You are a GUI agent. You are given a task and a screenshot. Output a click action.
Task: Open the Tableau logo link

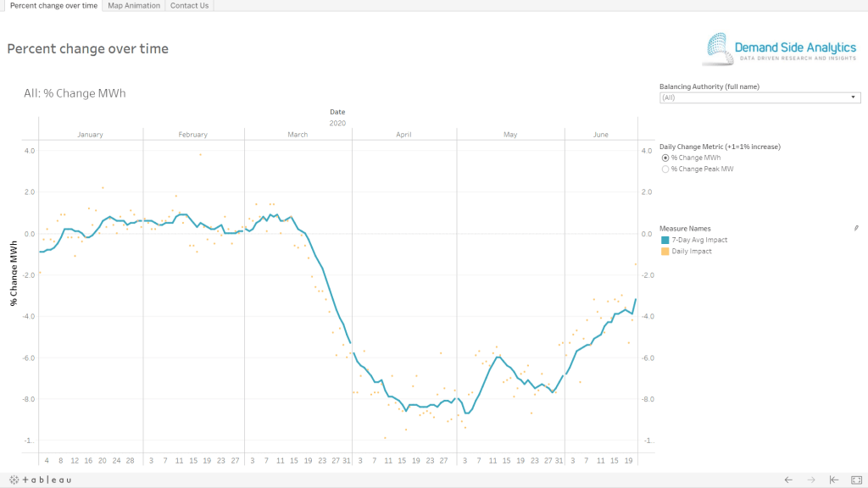point(41,480)
